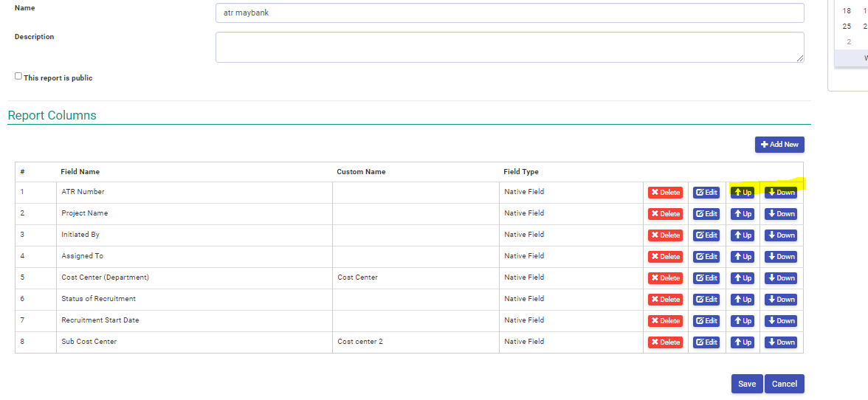868x400 pixels.
Task: Click highlighted Down button for ATR Number
Action: pos(781,193)
